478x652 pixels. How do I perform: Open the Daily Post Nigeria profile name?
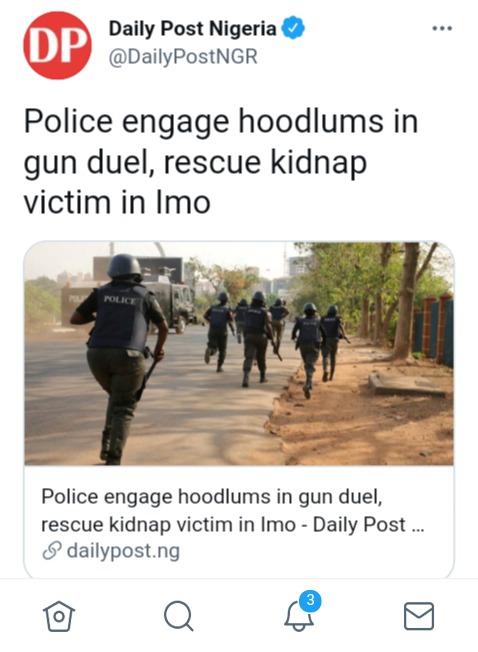(x=192, y=28)
